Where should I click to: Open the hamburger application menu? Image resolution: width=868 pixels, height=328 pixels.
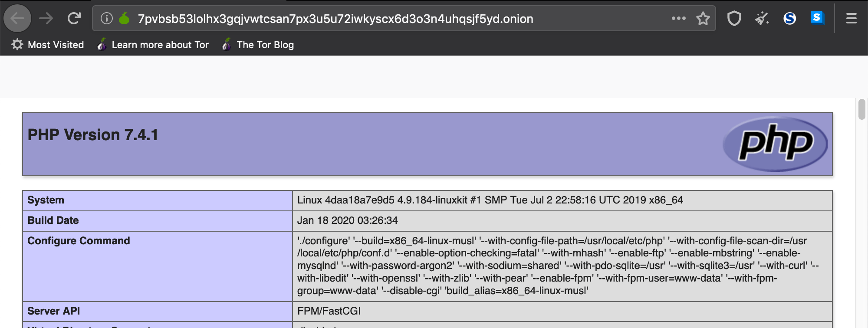pos(851,19)
